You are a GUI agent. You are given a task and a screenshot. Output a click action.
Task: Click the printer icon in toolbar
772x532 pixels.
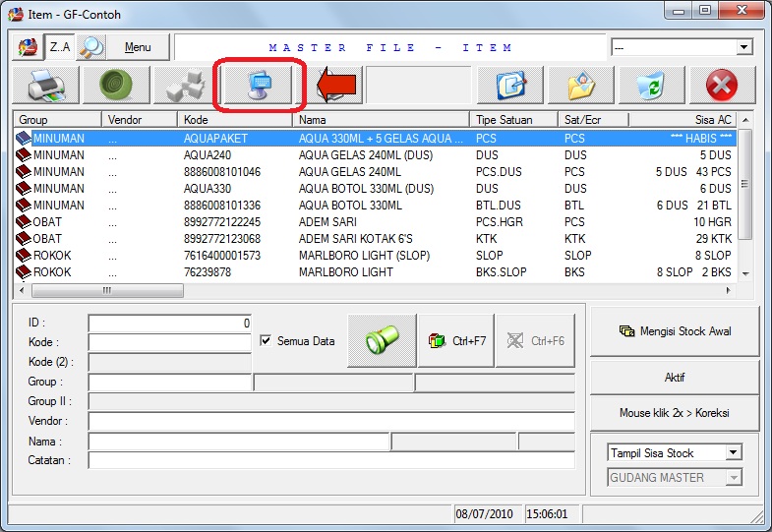coord(46,86)
